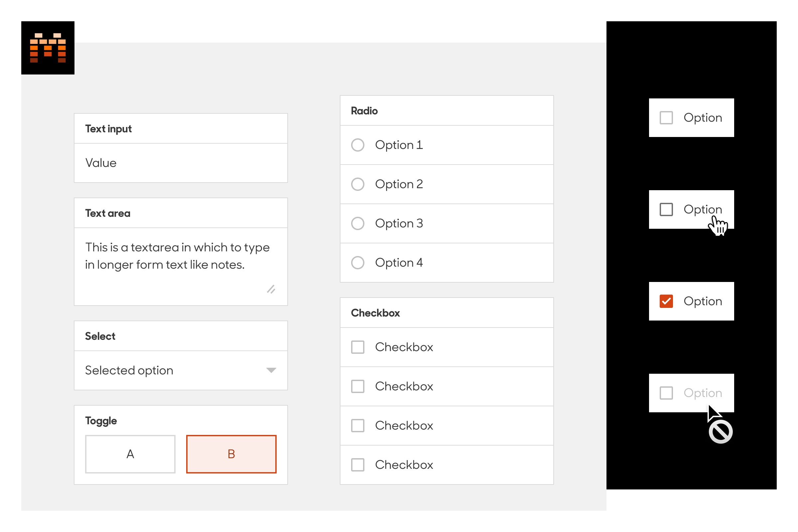Select the Option 3 radio button

tap(358, 223)
